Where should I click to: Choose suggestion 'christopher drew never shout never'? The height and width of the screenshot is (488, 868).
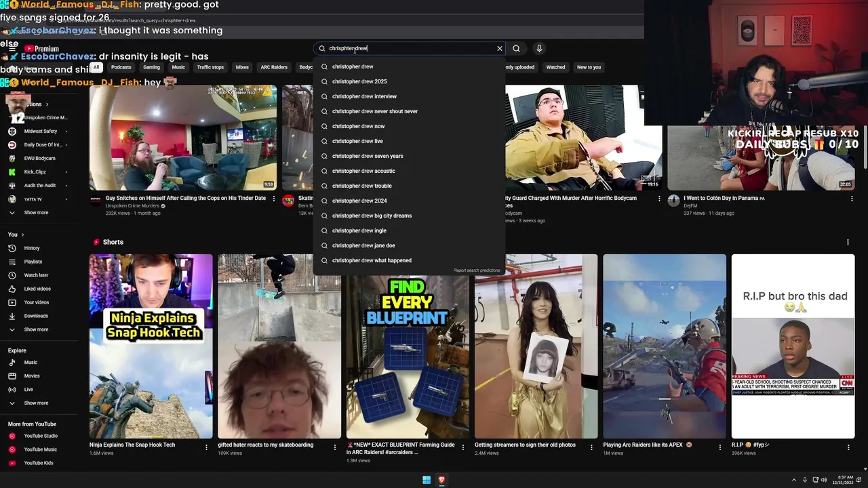tap(409, 111)
